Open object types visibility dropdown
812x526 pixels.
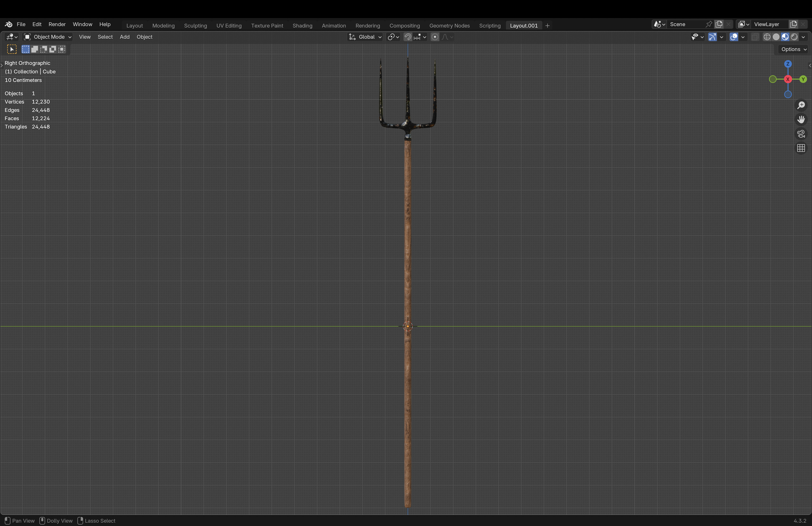(697, 37)
